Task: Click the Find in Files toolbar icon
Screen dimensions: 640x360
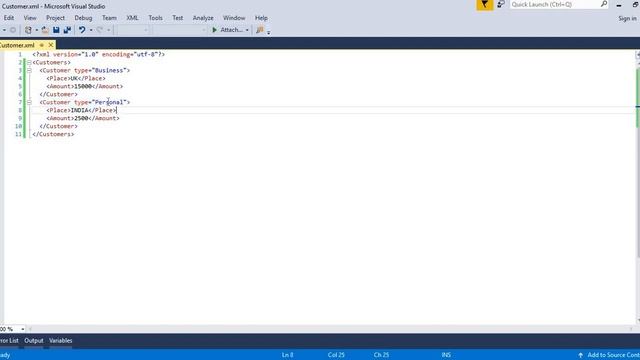Action: (x=260, y=30)
